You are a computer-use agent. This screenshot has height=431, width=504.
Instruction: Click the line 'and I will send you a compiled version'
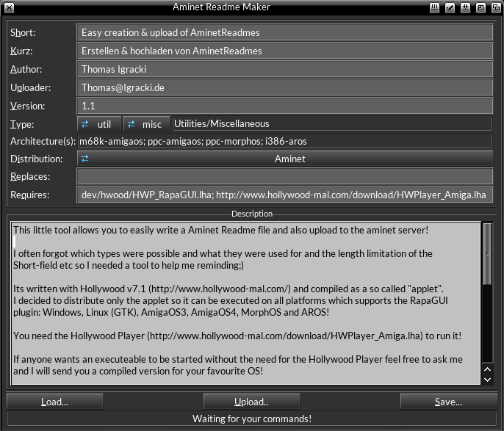pyautogui.click(x=138, y=371)
